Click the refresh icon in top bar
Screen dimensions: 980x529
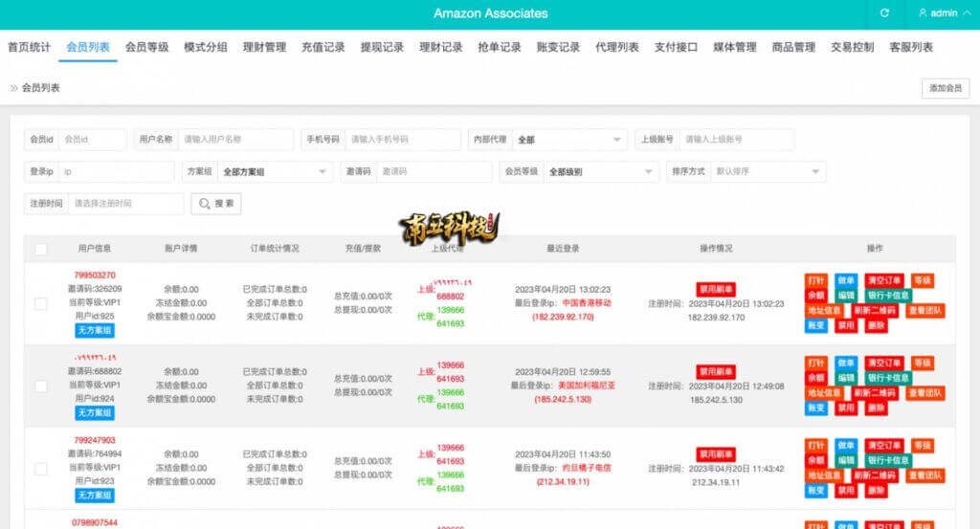(884, 13)
